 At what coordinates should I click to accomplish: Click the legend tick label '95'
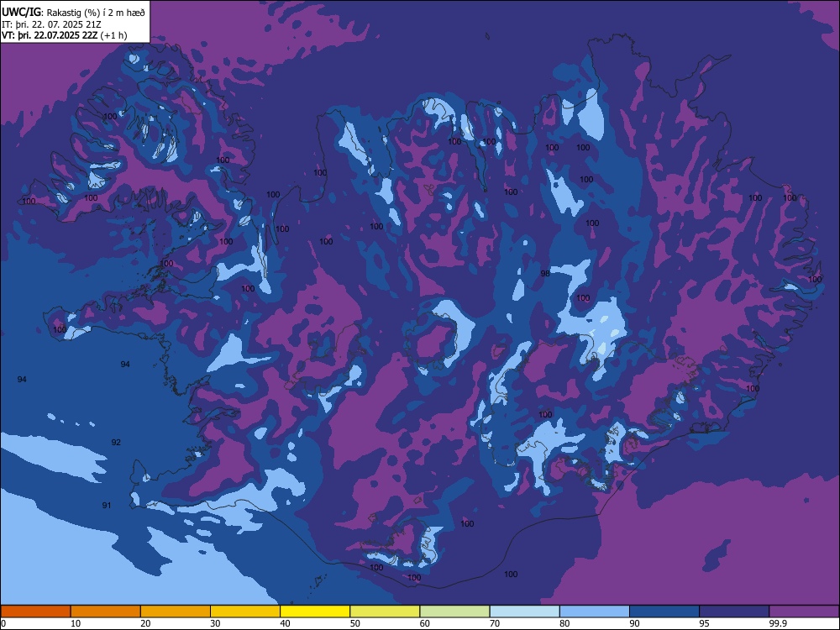705,623
